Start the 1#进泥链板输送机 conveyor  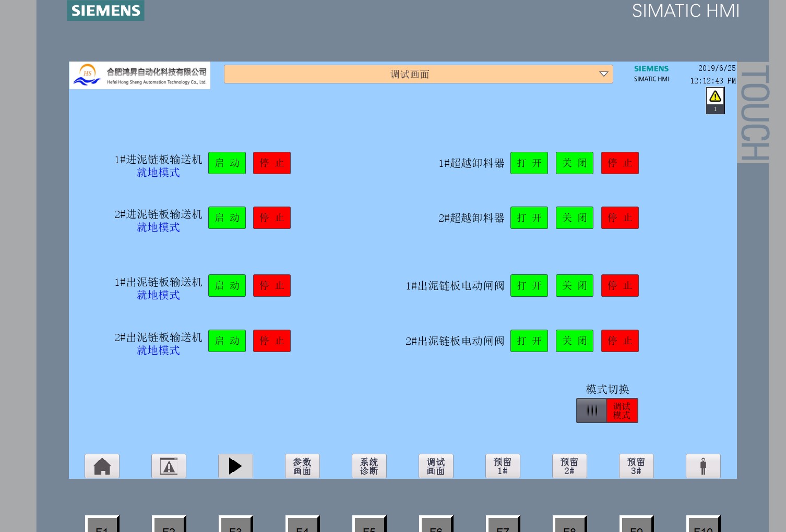click(227, 163)
